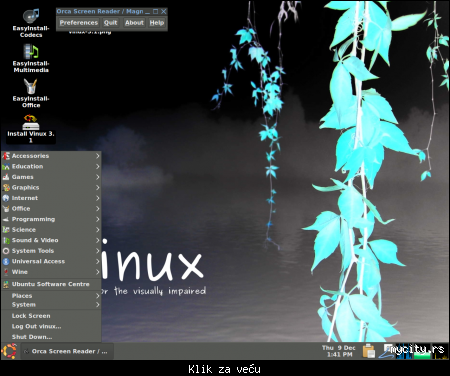Click the Ubuntu logo menu button in panel
The height and width of the screenshot is (376, 450).
(9, 351)
